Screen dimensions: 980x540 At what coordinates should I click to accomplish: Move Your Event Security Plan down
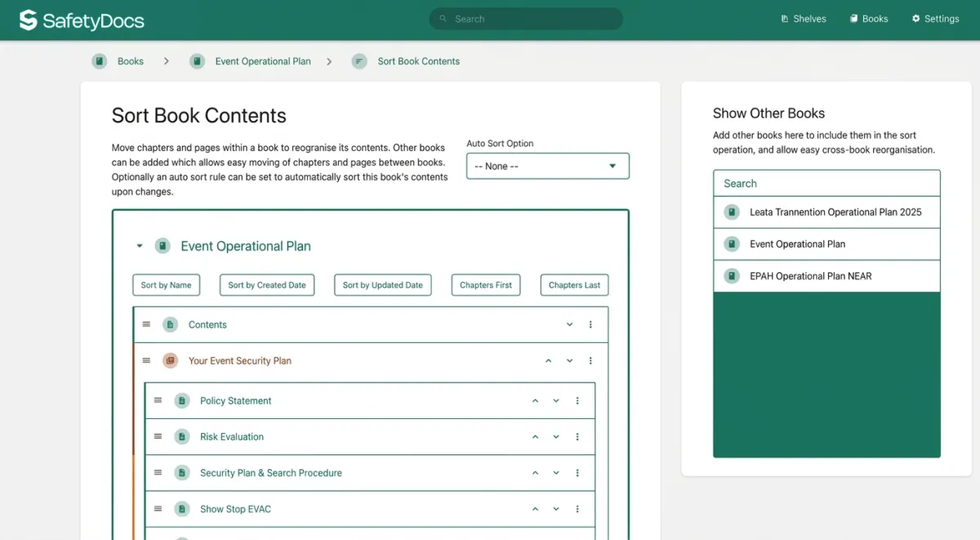(570, 360)
